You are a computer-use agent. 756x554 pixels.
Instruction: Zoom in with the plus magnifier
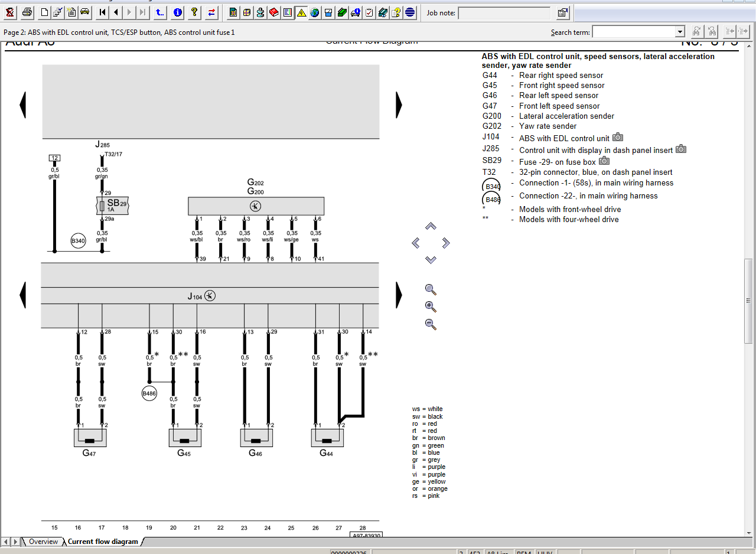click(431, 307)
